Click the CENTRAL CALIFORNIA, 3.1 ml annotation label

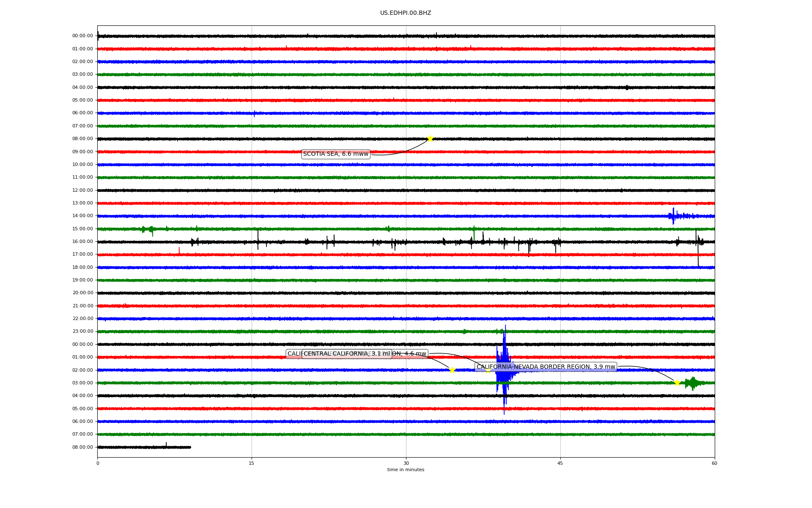(347, 354)
